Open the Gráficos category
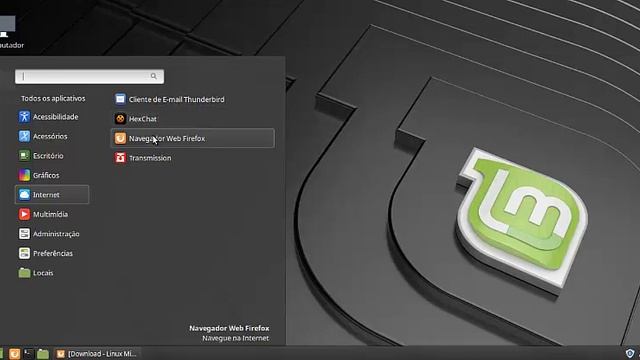 coord(52,175)
